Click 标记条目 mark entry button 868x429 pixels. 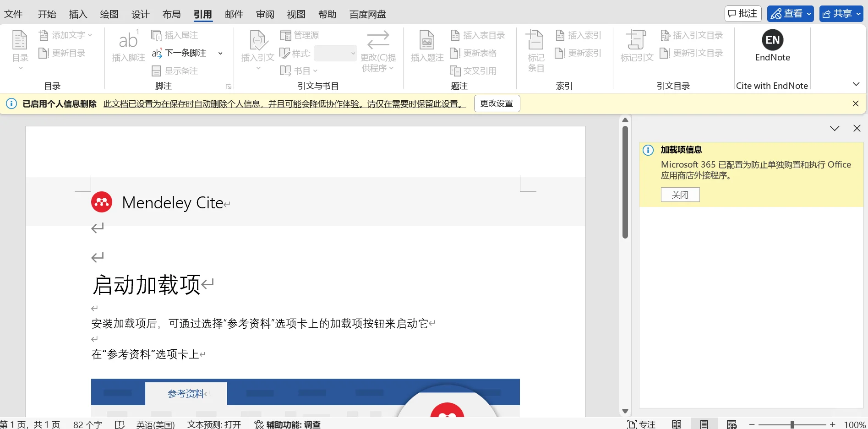(x=535, y=51)
